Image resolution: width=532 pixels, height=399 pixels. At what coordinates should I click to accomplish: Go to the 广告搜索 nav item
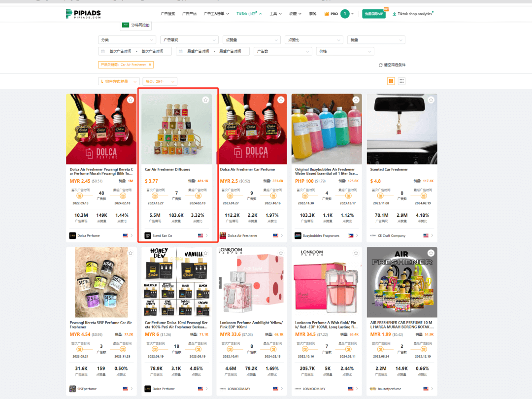pos(168,14)
